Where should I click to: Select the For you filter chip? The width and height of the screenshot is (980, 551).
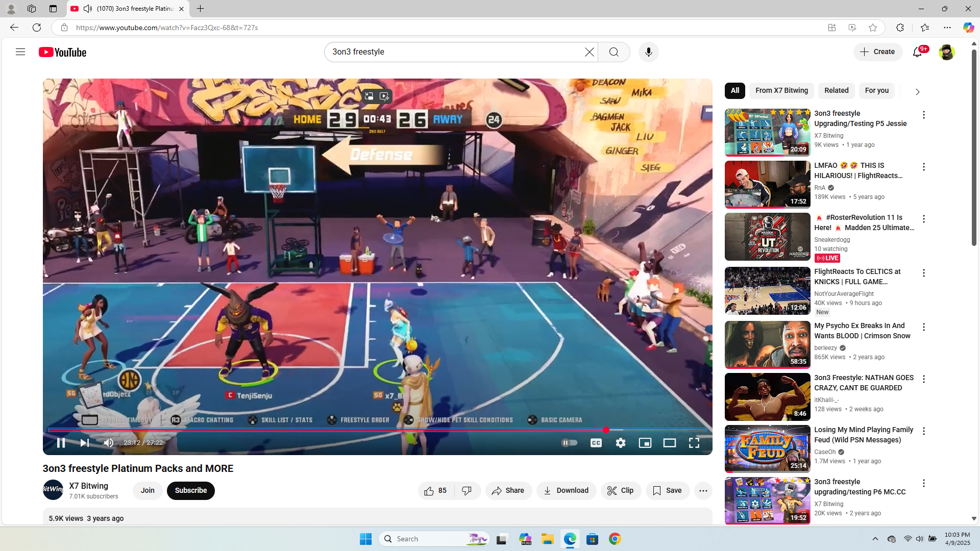(877, 91)
